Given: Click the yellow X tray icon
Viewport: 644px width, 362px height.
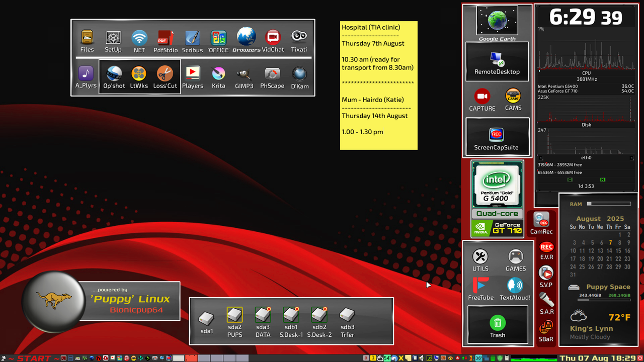Looking at the screenshot, I should click(401, 358).
